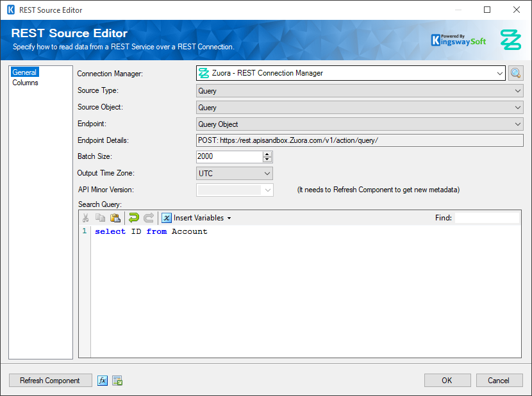Click the Copy icon in query toolbar
This screenshot has width=532, height=396.
pyautogui.click(x=100, y=218)
